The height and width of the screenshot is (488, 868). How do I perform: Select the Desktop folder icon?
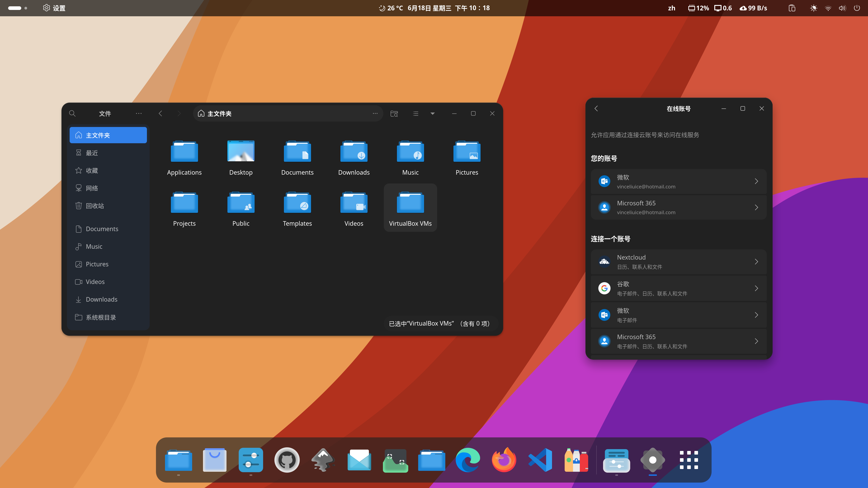pos(241,151)
